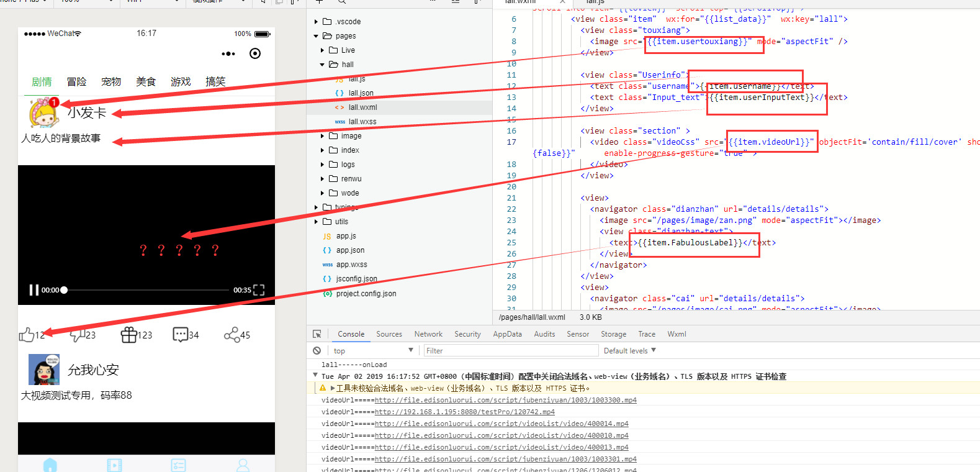Click the thumbs-up like icon

26,335
